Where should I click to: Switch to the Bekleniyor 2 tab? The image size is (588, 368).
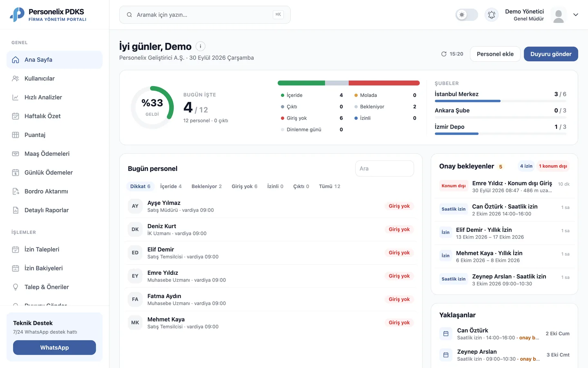pyautogui.click(x=207, y=186)
